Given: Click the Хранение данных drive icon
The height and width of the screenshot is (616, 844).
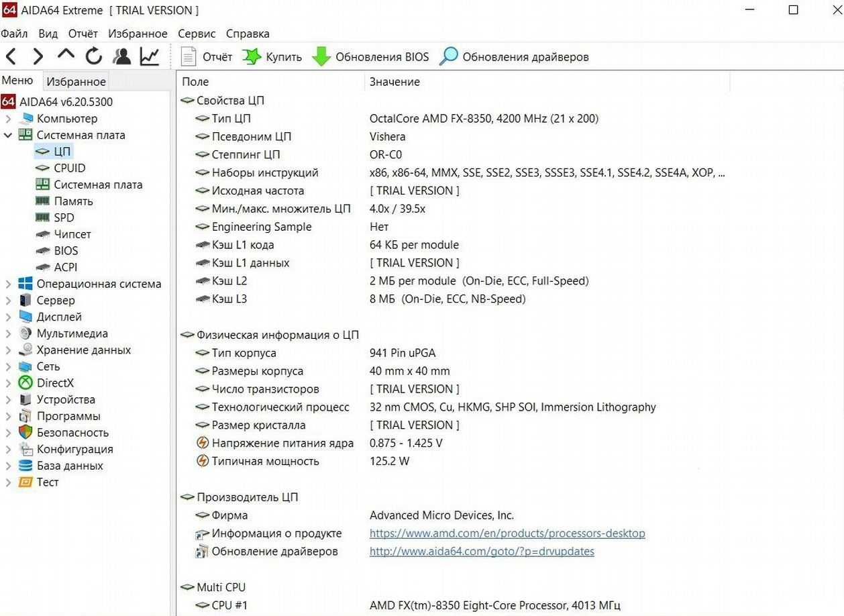Looking at the screenshot, I should pyautogui.click(x=25, y=350).
